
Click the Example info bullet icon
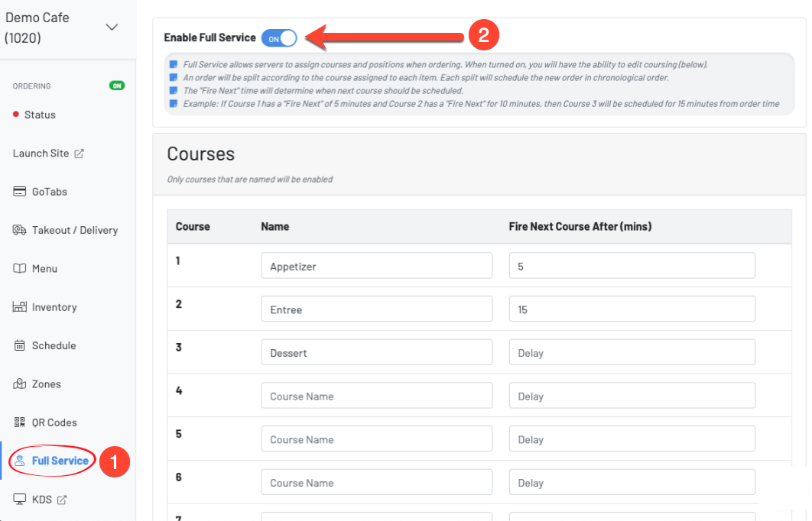tap(174, 103)
